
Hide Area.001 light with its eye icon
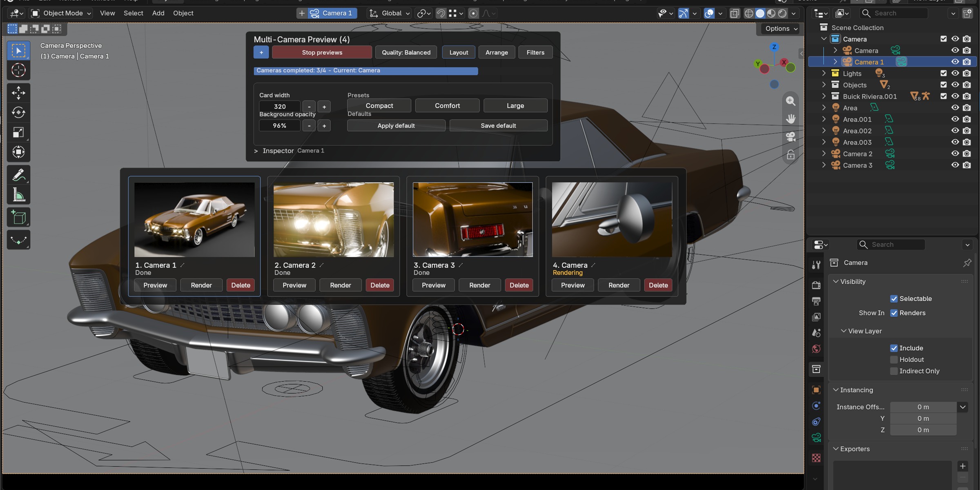955,119
